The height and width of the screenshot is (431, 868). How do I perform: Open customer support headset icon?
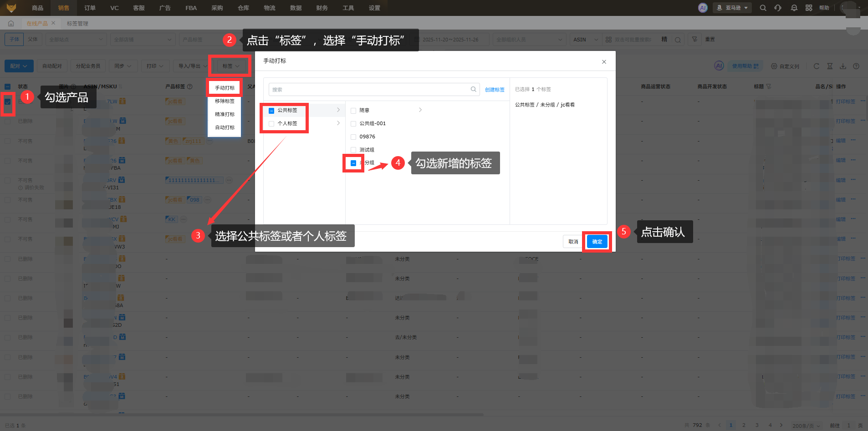click(778, 8)
